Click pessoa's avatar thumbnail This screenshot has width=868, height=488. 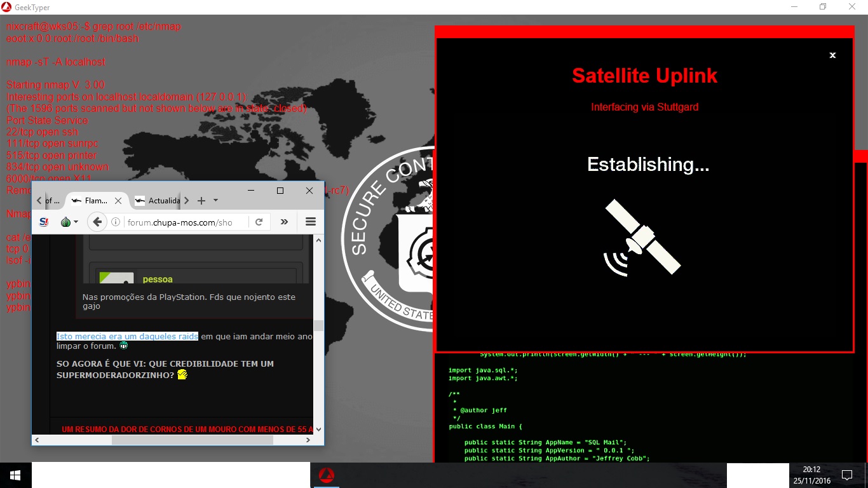coord(116,278)
